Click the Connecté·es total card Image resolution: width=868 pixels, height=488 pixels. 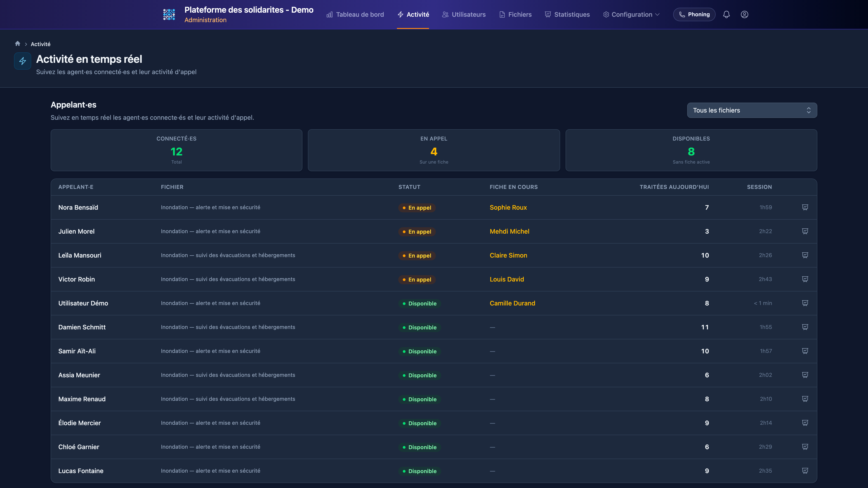click(x=177, y=150)
